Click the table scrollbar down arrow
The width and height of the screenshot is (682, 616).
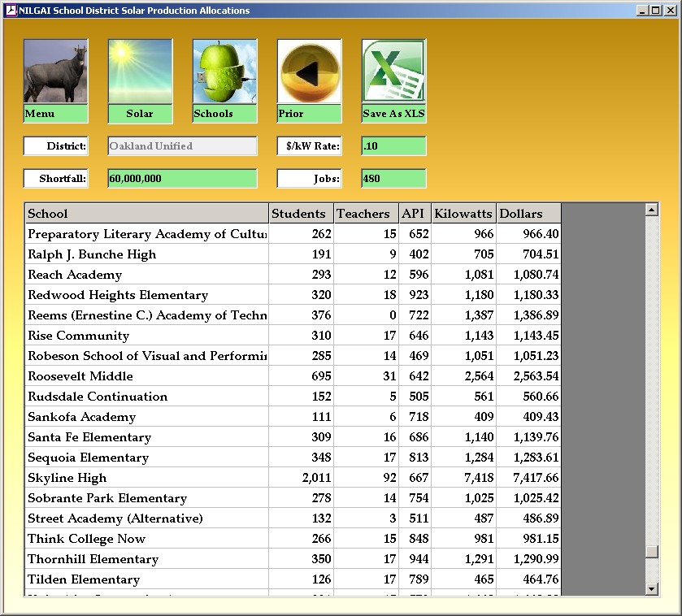click(x=651, y=589)
